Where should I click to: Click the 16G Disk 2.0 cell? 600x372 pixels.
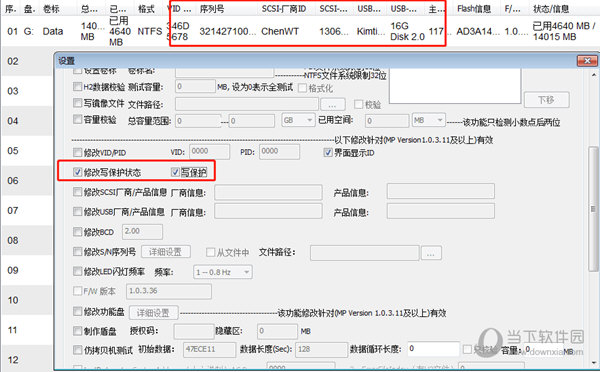coord(408,31)
